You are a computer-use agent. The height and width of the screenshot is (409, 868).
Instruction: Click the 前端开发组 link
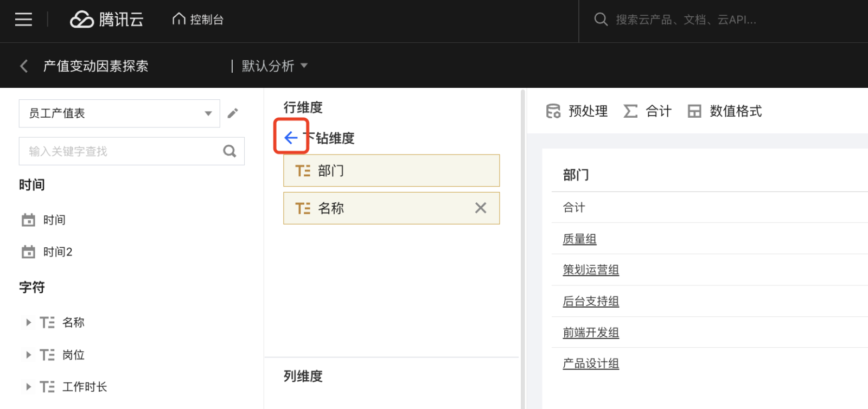point(591,333)
